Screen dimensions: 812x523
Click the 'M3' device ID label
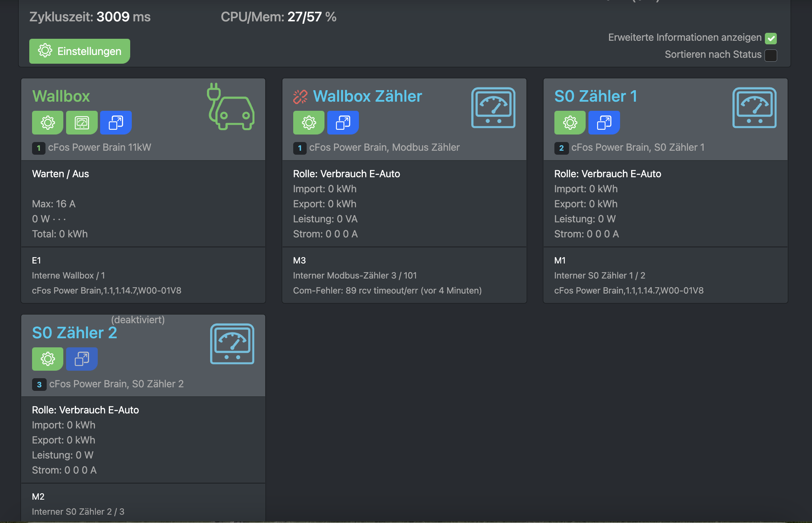pyautogui.click(x=299, y=260)
